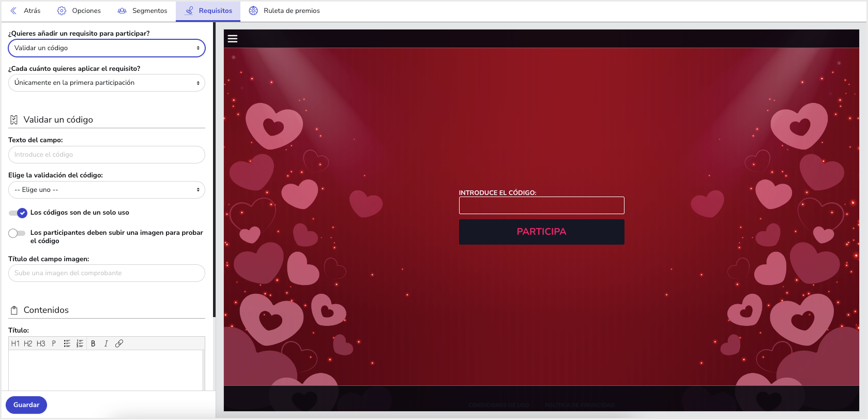Open the Ruleta de premios tab
The width and height of the screenshot is (868, 420).
point(284,11)
